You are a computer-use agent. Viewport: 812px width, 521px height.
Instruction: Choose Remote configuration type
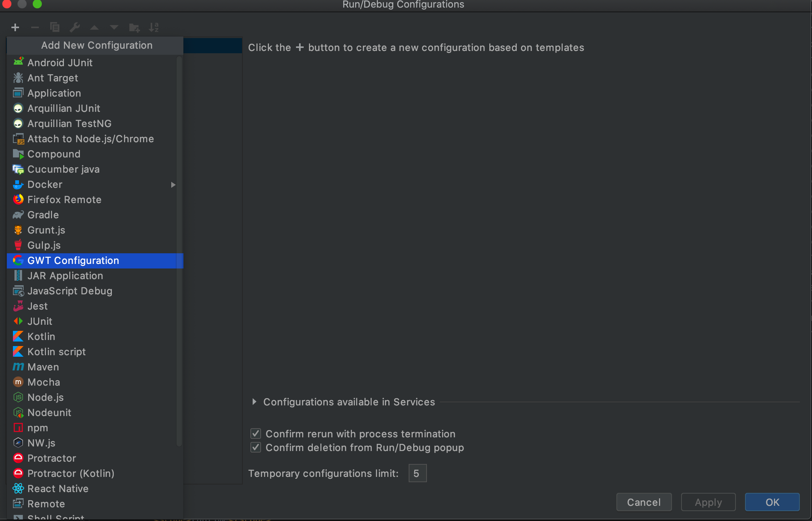point(95,504)
